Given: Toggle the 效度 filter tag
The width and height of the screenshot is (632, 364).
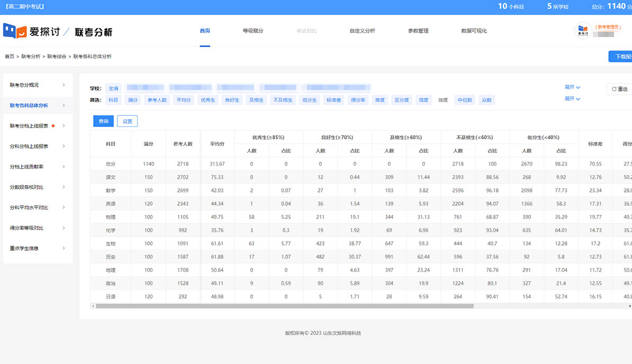Looking at the screenshot, I should tap(443, 100).
